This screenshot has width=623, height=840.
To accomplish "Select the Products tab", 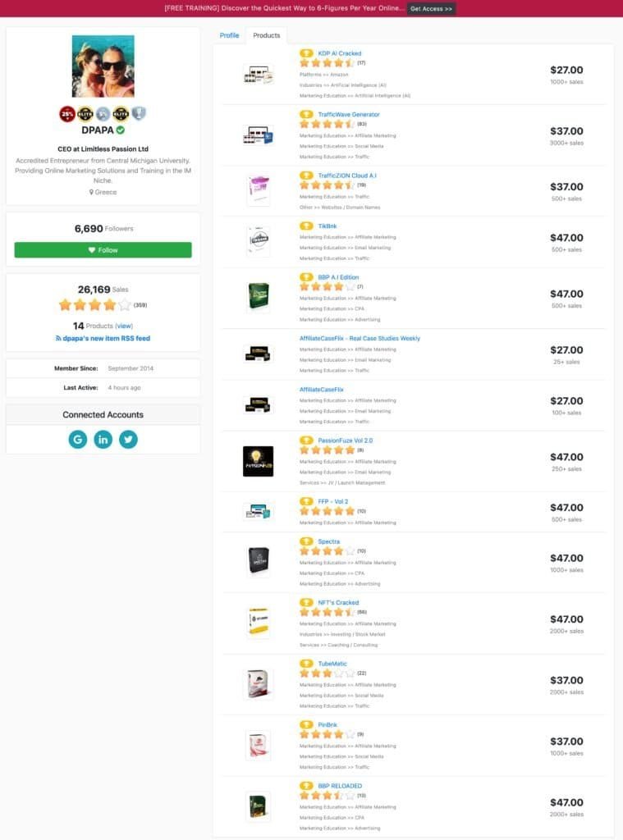I will (265, 35).
